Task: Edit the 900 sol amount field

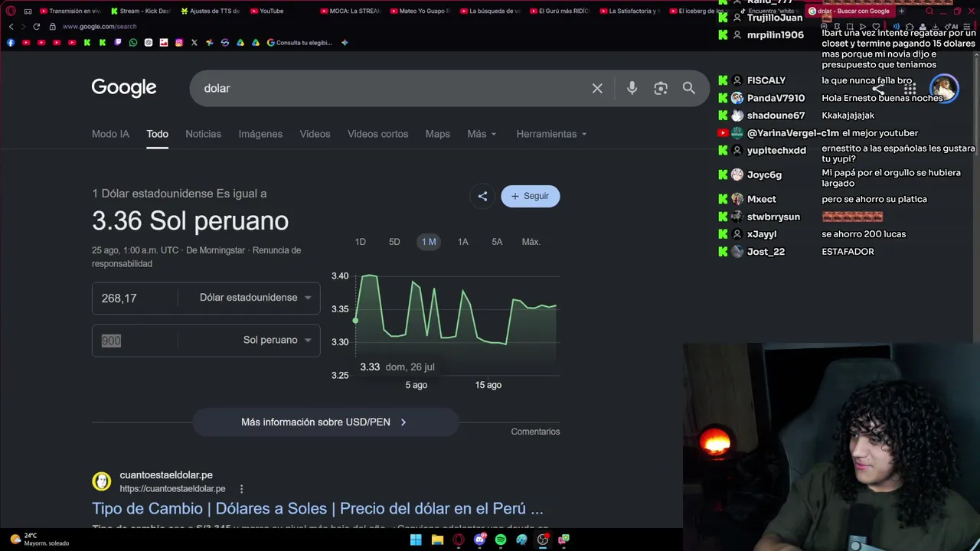Action: point(135,341)
